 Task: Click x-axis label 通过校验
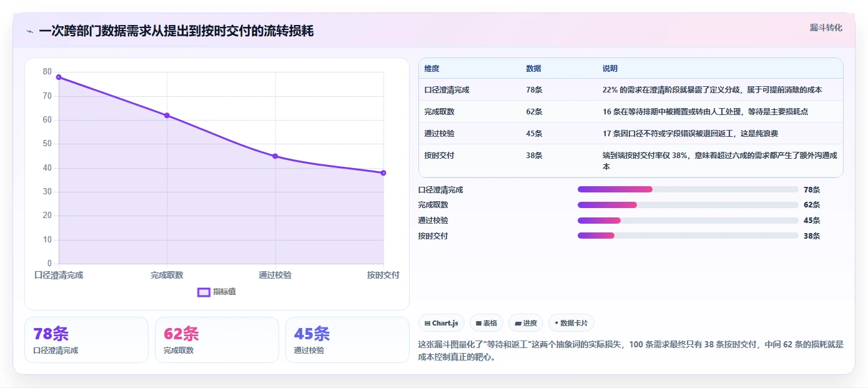point(275,275)
